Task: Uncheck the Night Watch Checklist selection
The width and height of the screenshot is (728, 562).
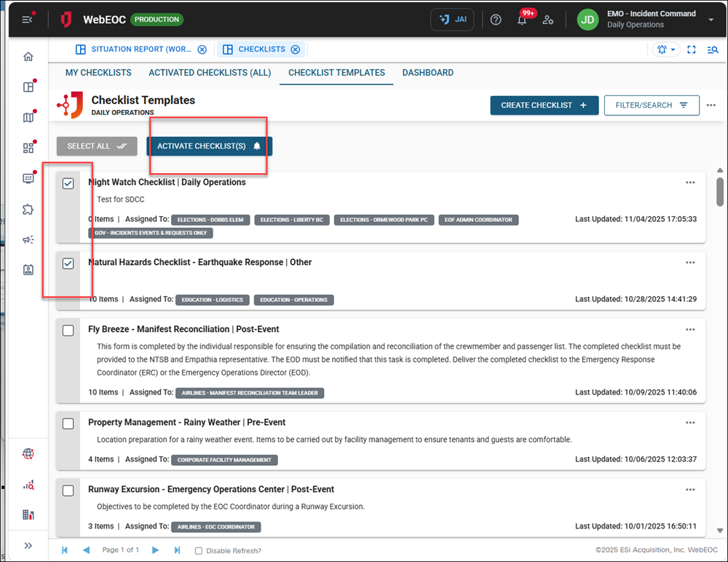Action: (68, 183)
